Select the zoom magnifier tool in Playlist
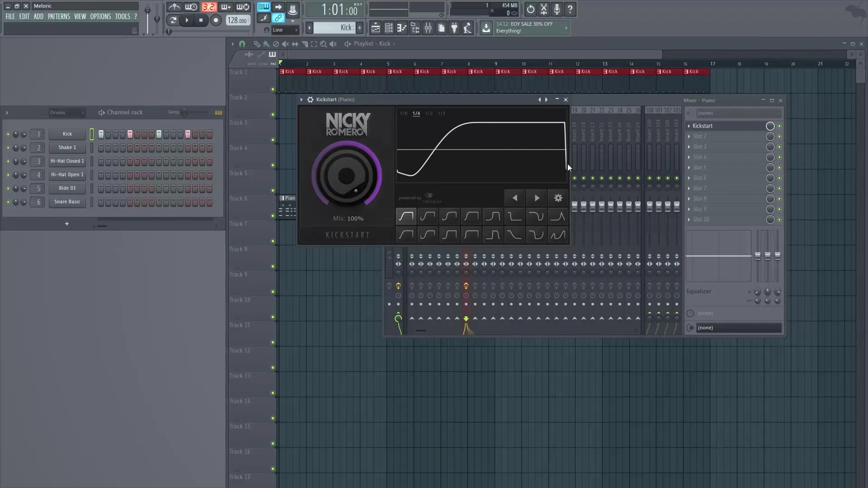The image size is (868, 488). click(324, 44)
